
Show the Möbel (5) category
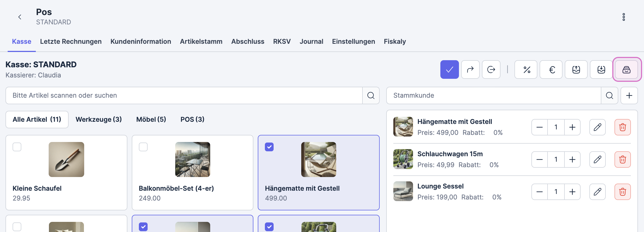tap(151, 120)
